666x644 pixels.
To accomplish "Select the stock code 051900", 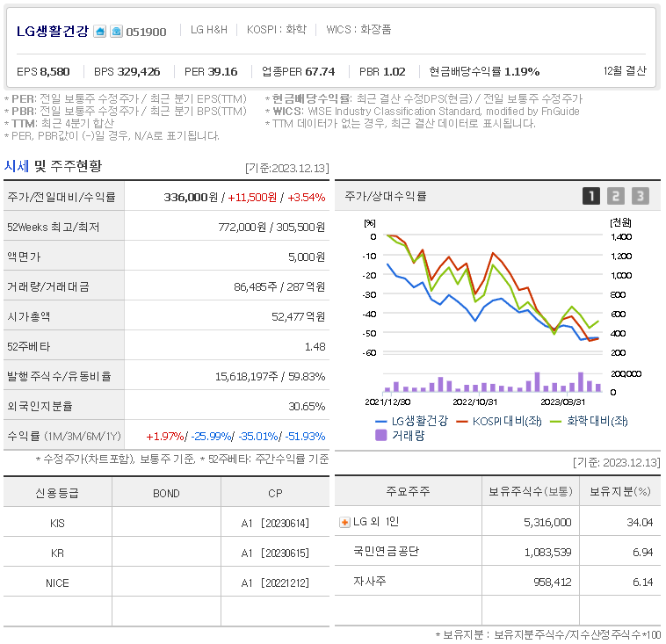I will click(146, 32).
